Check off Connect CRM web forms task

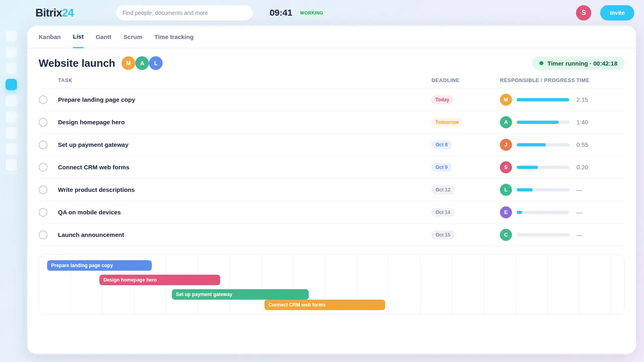click(x=43, y=167)
